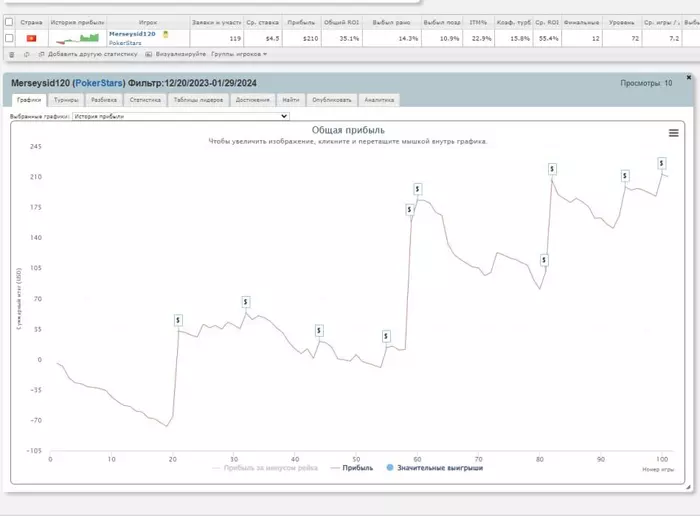Open the Опубликовать tab
The image size is (700, 516).
[x=332, y=100]
